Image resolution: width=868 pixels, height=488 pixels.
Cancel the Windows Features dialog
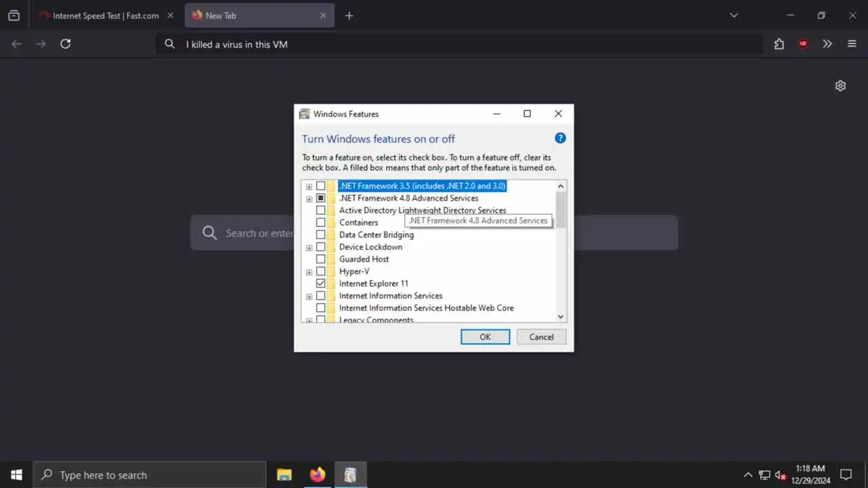click(541, 337)
